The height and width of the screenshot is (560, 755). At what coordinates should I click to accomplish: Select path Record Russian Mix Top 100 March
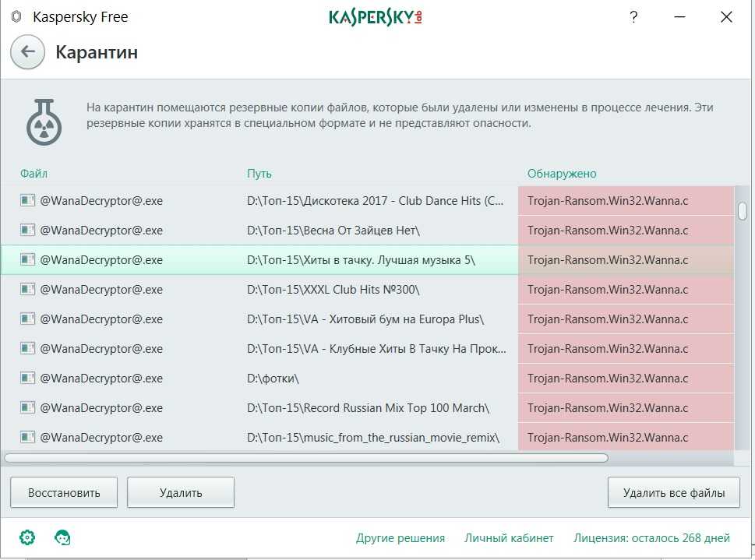pos(368,408)
